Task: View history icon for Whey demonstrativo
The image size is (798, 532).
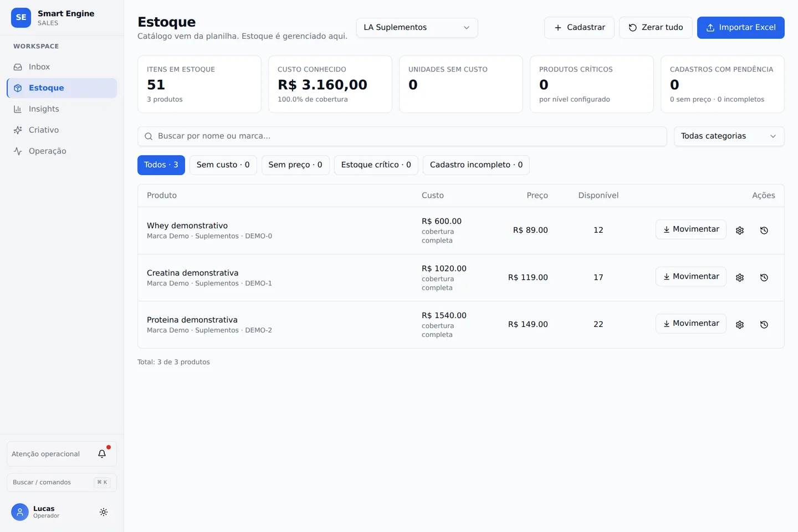Action: pyautogui.click(x=764, y=231)
